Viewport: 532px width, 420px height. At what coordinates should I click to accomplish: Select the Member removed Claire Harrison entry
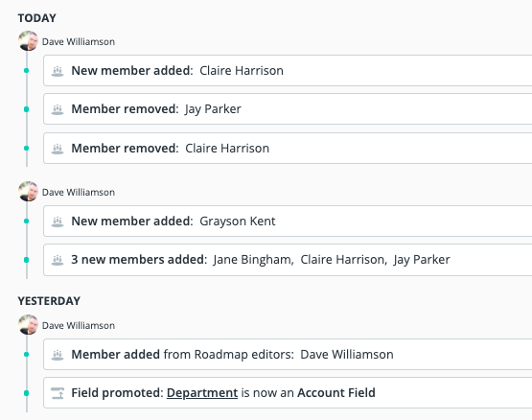pyautogui.click(x=288, y=149)
